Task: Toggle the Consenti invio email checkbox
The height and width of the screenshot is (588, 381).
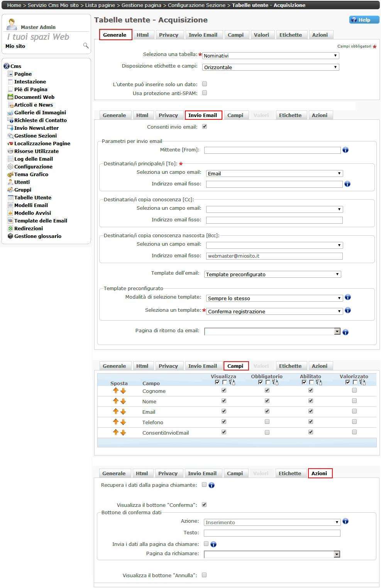Action: click(205, 126)
